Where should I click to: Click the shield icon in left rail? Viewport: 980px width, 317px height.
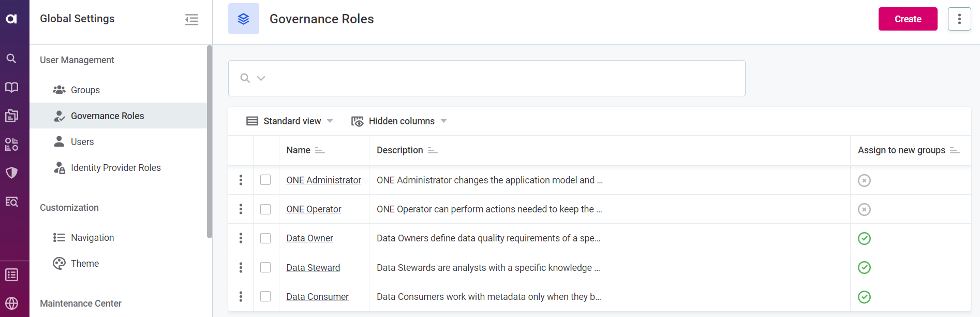tap(11, 172)
